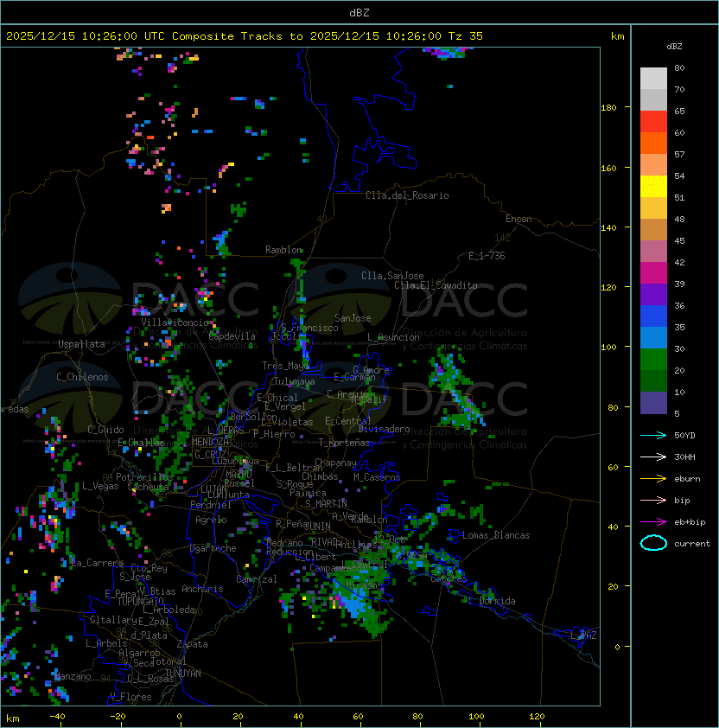The height and width of the screenshot is (728, 719).
Task: Click the Tulumaya label on the map
Action: (295, 381)
